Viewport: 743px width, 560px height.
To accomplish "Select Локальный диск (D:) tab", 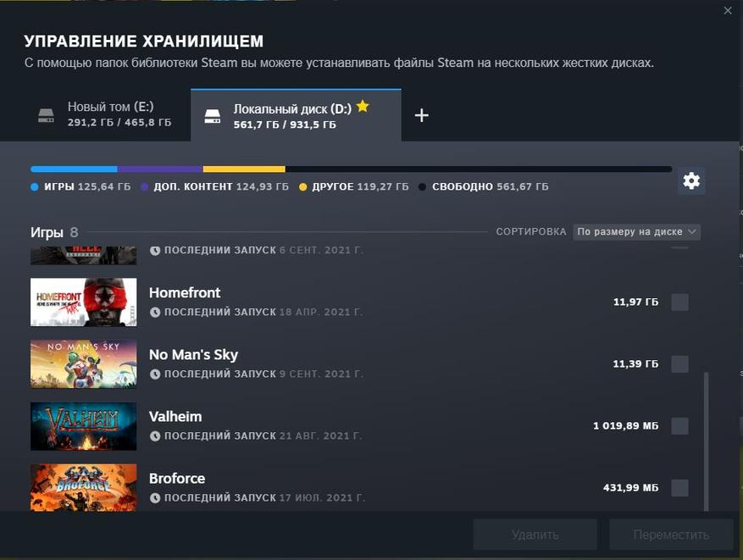I will 296,115.
